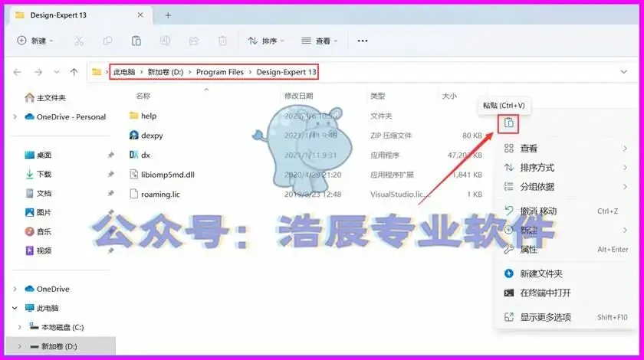Add a new tab with plus button
The height and width of the screenshot is (360, 644).
[x=168, y=15]
